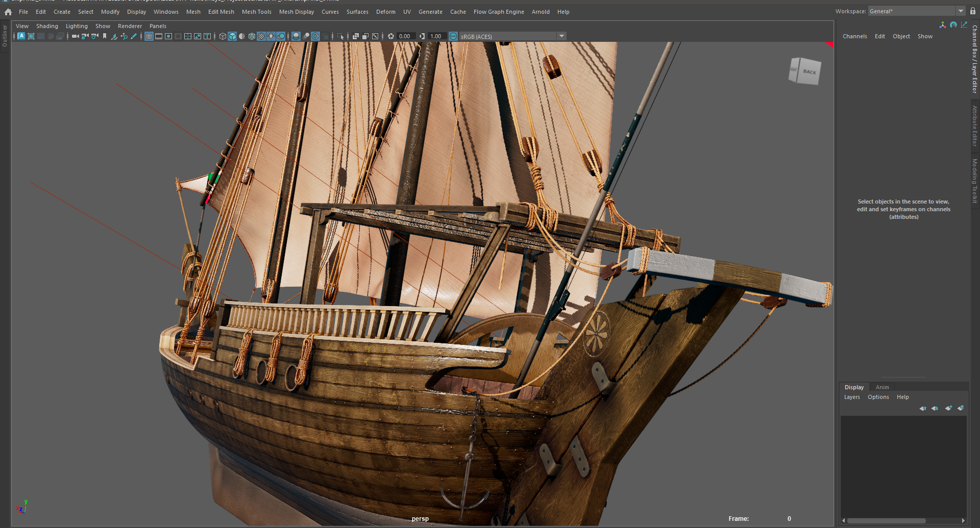Toggle the Film Gate icon
980x528 pixels.
[x=159, y=36]
